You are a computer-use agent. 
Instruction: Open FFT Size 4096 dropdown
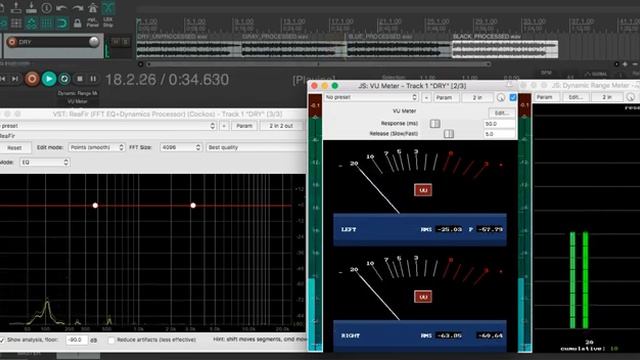180,147
